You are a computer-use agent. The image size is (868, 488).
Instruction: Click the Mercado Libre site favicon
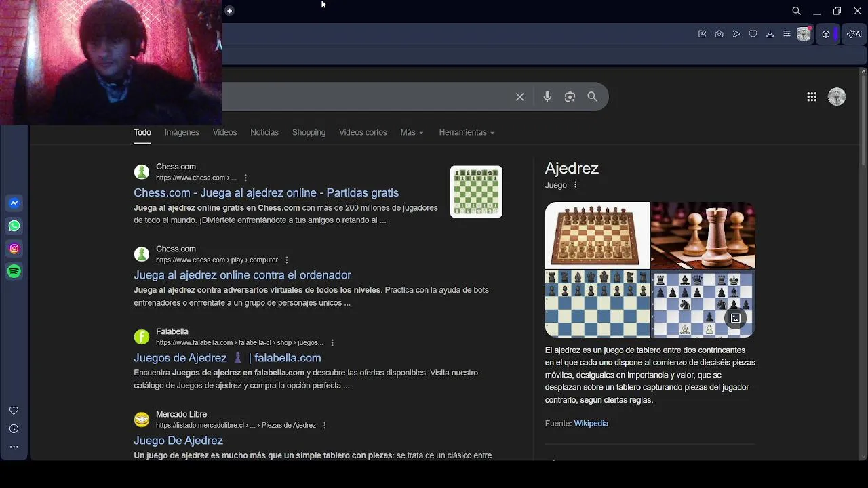(x=142, y=420)
